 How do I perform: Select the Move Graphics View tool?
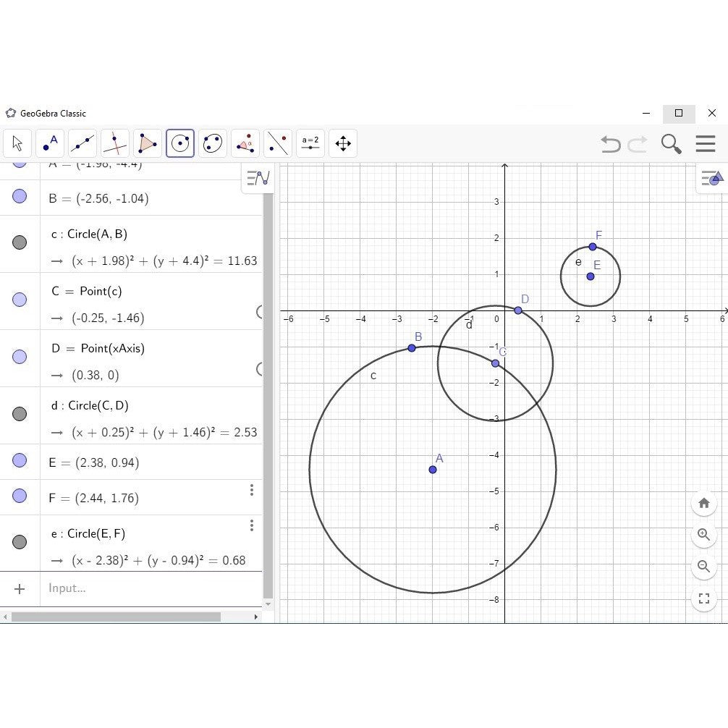coord(342,143)
